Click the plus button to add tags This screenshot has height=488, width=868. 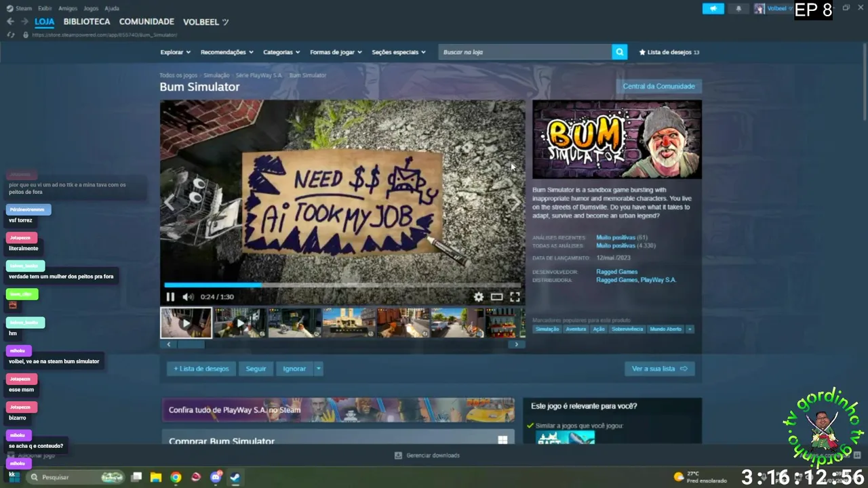tap(690, 329)
